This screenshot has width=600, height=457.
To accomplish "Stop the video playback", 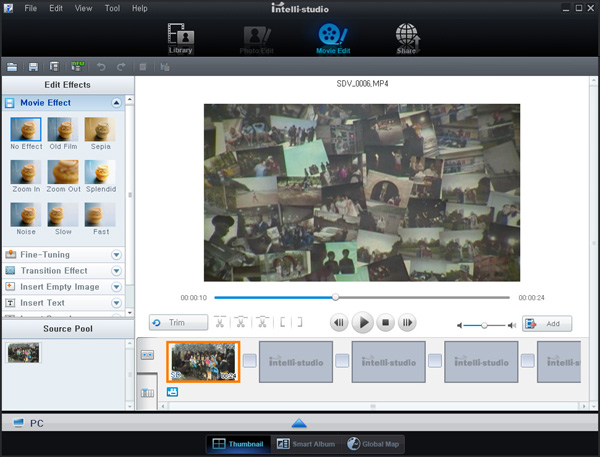I will click(x=385, y=322).
